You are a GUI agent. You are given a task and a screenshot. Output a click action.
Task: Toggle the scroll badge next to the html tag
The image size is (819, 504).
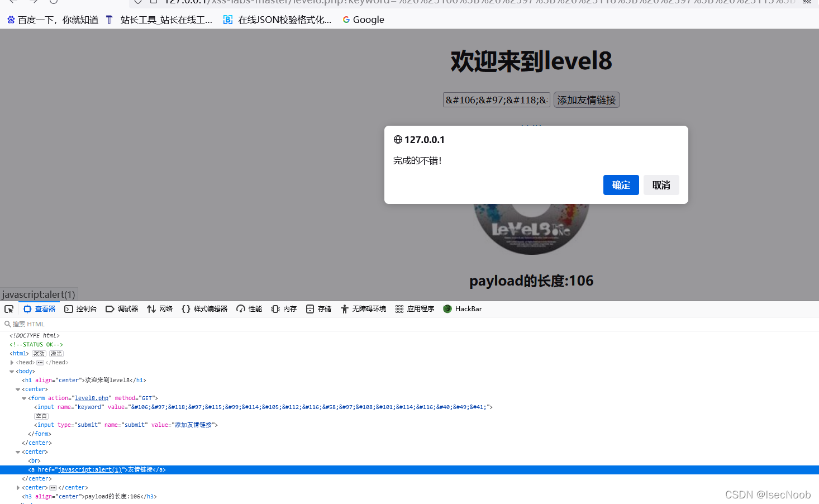pyautogui.click(x=38, y=353)
